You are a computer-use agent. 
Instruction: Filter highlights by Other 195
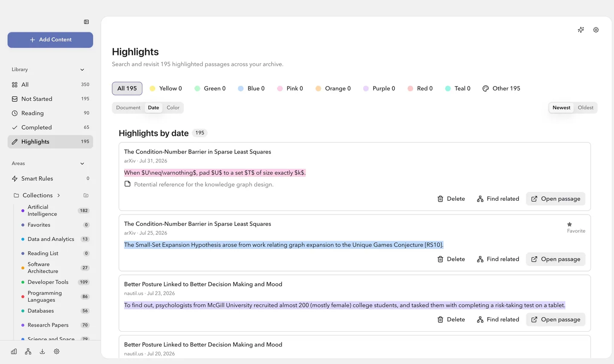point(501,88)
